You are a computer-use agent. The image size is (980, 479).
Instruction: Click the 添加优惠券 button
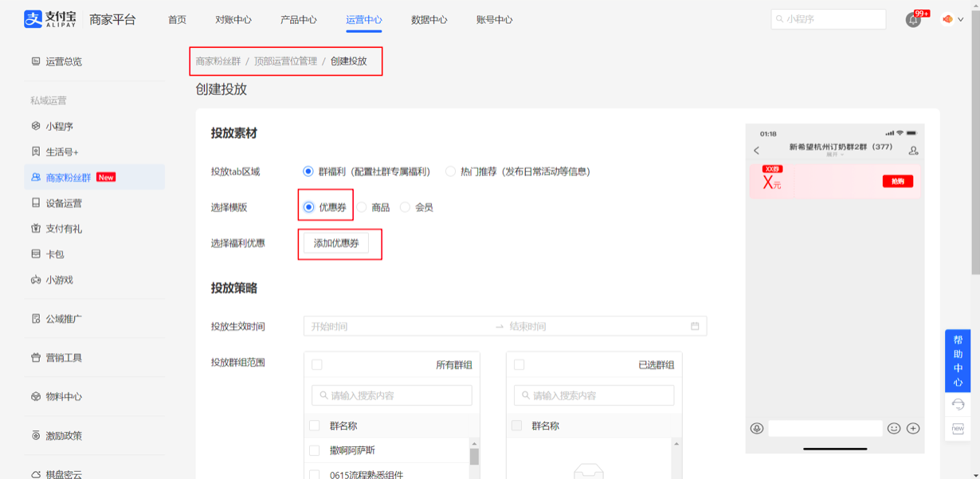pyautogui.click(x=336, y=243)
